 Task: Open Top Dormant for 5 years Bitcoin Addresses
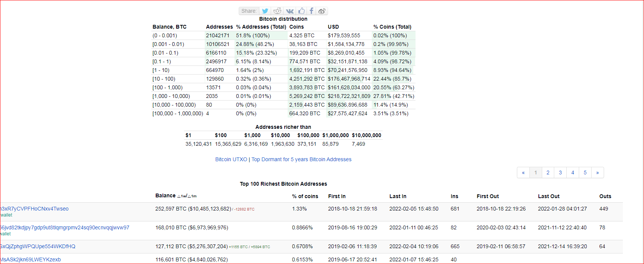pyautogui.click(x=301, y=159)
